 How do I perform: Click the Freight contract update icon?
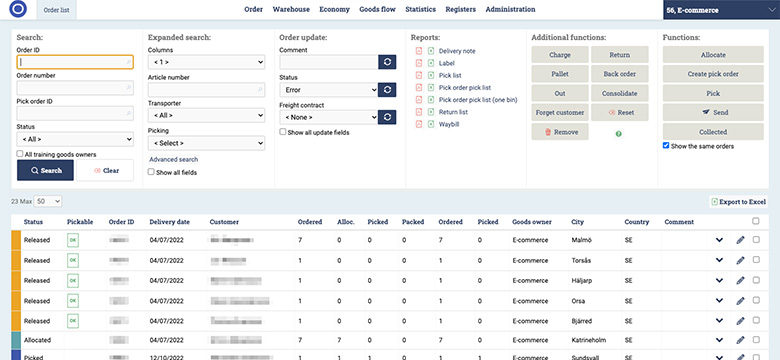click(x=387, y=117)
